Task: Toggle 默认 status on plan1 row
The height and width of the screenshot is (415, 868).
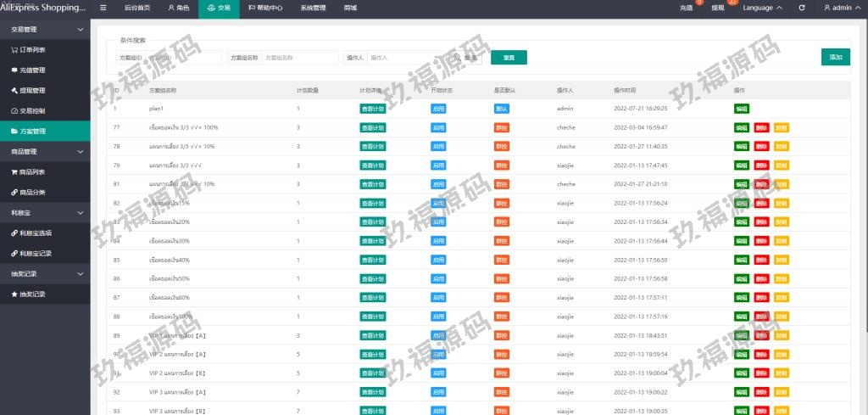Action: [x=502, y=109]
